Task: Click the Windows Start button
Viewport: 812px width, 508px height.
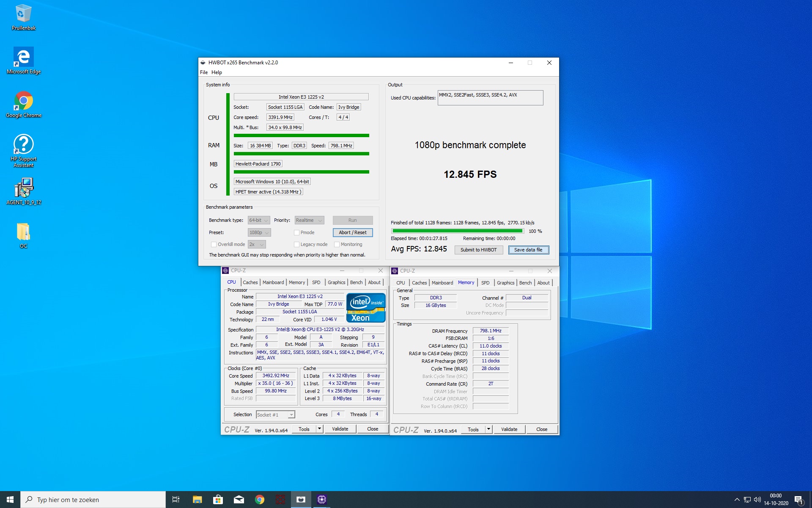Action: tap(10, 500)
